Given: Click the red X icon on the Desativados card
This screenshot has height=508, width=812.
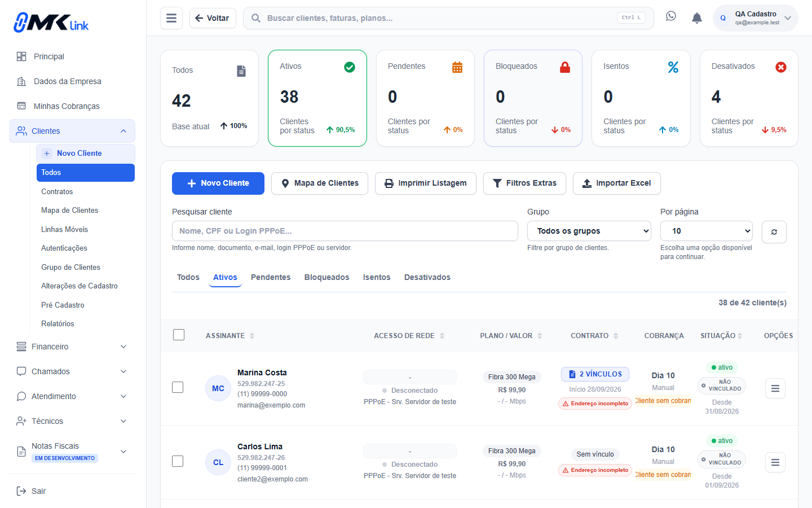Looking at the screenshot, I should click(x=781, y=67).
